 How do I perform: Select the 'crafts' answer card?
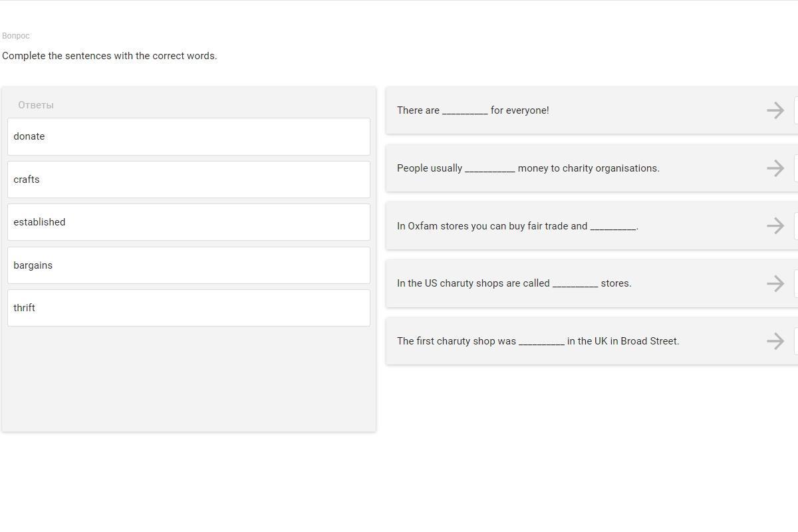[x=189, y=180]
